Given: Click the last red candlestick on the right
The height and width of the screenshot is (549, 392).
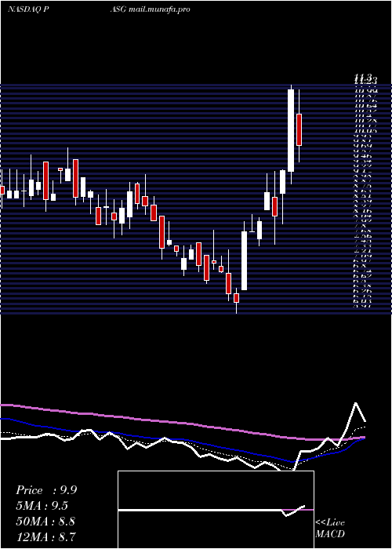Looking at the screenshot, I should coord(299,129).
